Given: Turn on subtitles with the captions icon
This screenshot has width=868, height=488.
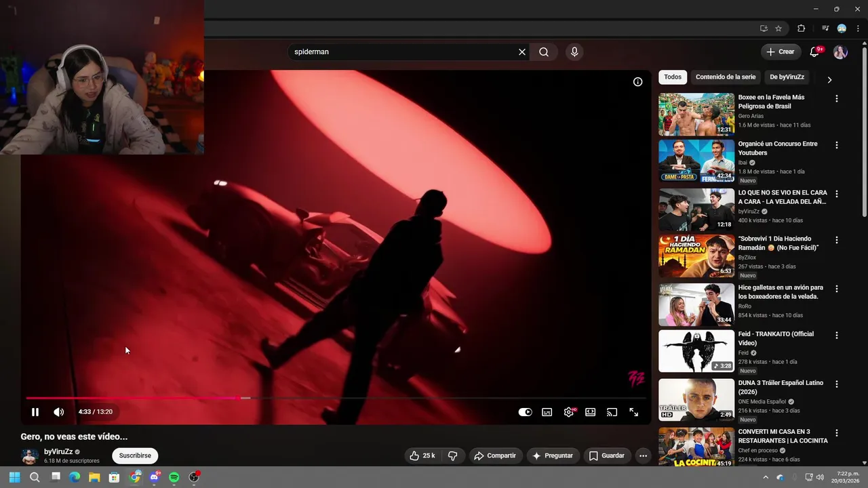Looking at the screenshot, I should [547, 412].
